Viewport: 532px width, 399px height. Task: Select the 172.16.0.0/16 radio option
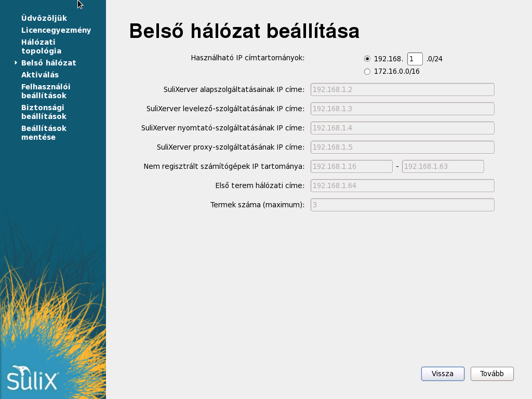tap(367, 72)
